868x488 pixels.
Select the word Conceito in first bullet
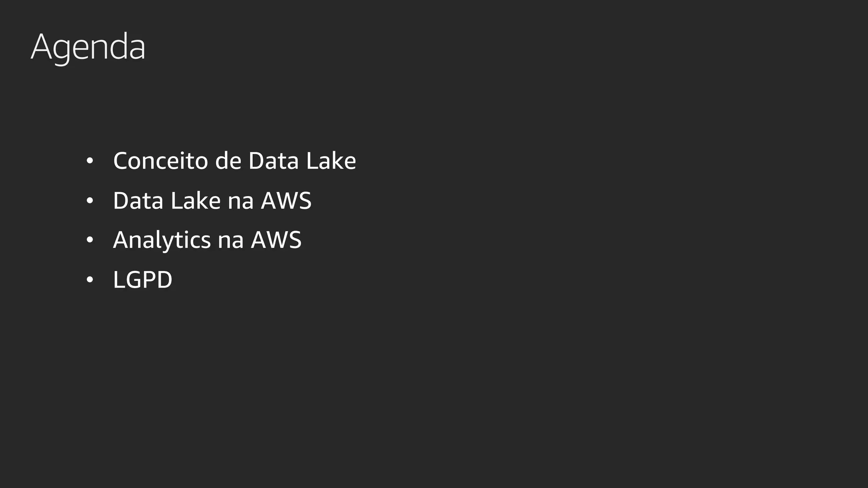point(160,161)
